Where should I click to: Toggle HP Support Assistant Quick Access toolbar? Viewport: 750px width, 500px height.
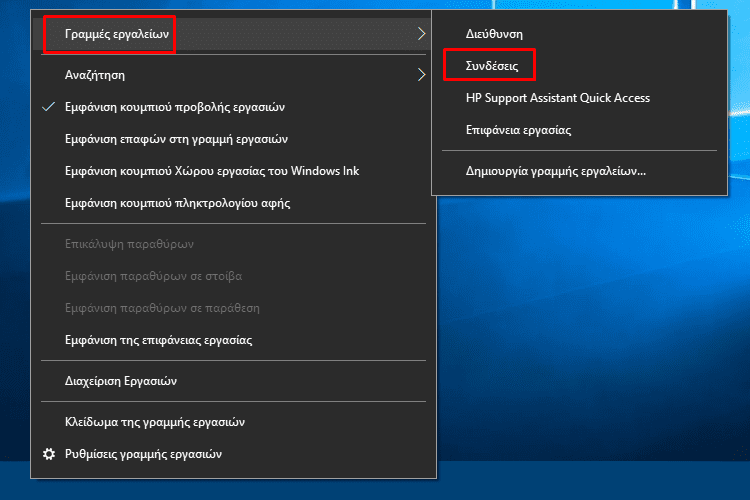point(579,98)
